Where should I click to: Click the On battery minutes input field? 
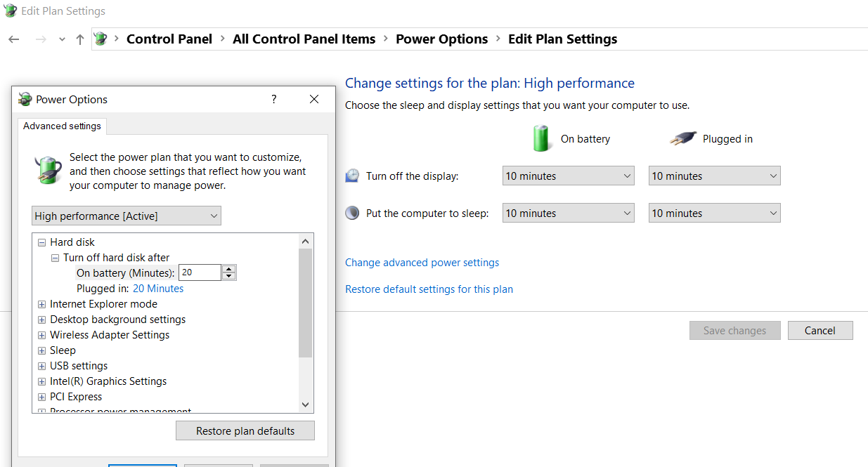click(x=200, y=272)
